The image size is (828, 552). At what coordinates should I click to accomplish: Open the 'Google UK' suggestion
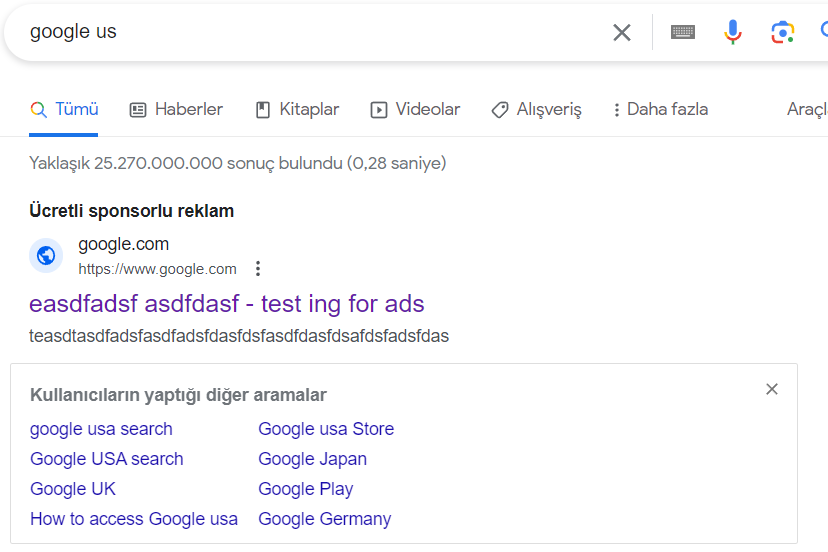pos(73,489)
